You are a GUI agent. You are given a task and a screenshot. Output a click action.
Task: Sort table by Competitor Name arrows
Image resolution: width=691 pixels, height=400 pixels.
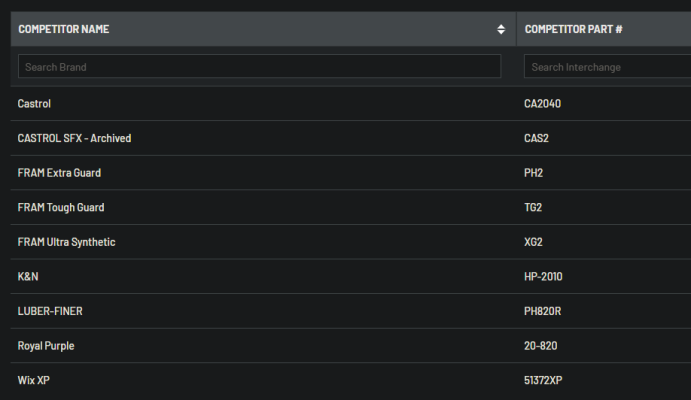(x=501, y=30)
